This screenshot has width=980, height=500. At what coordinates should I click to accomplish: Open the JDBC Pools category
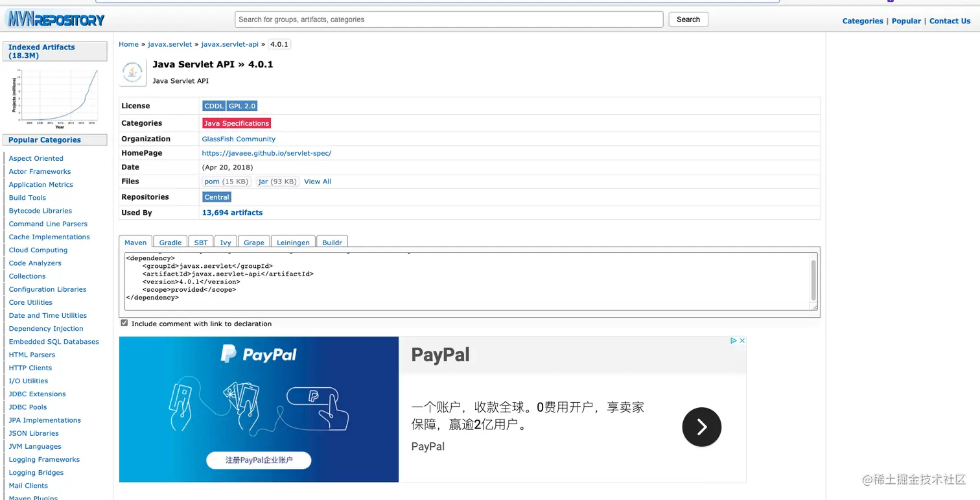(28, 407)
